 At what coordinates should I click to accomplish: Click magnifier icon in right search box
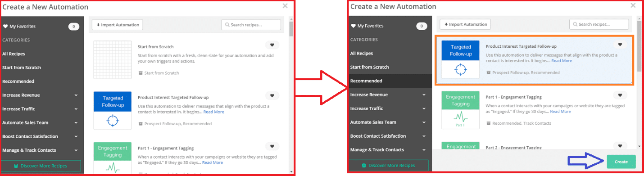(x=575, y=24)
